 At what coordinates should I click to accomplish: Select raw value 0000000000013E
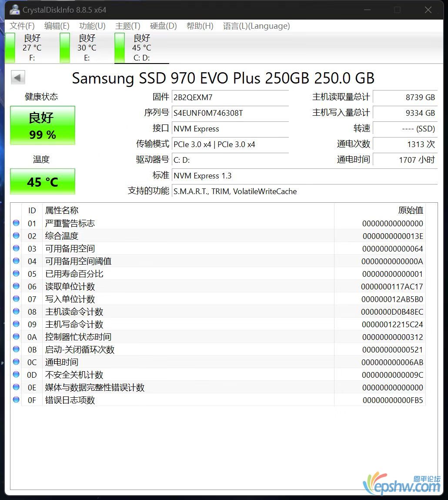(x=393, y=236)
